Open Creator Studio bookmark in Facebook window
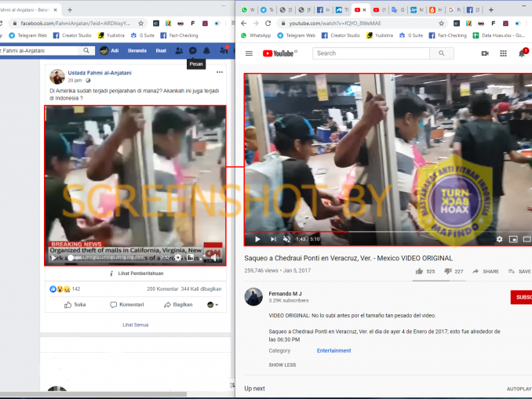Screen dimensions: 532x399 tap(72, 35)
